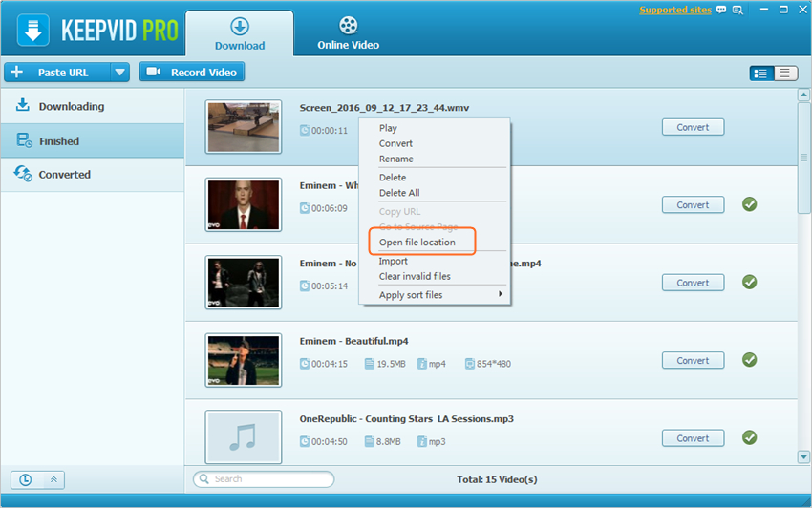This screenshot has width=812, height=508.
Task: Switch to detailed list view
Action: (761, 74)
